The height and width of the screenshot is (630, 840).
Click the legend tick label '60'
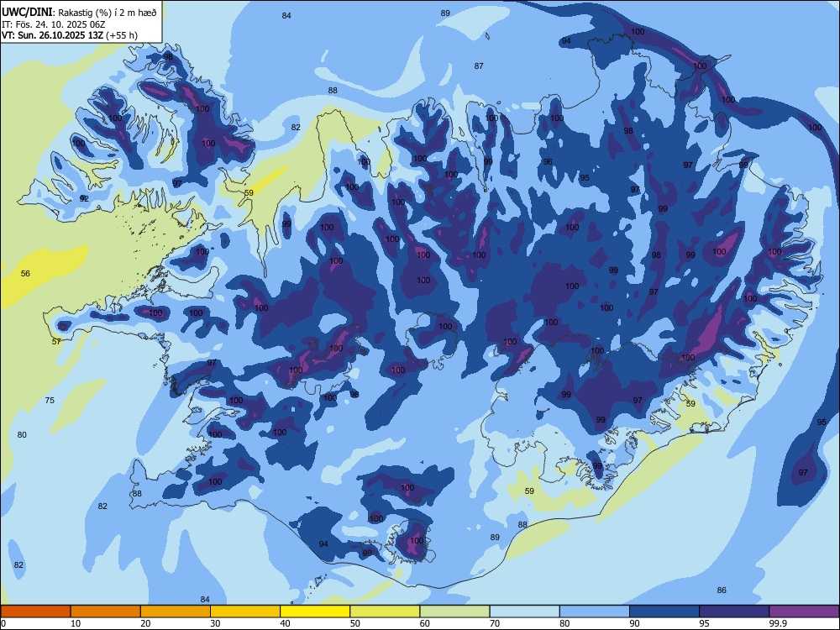click(x=425, y=623)
